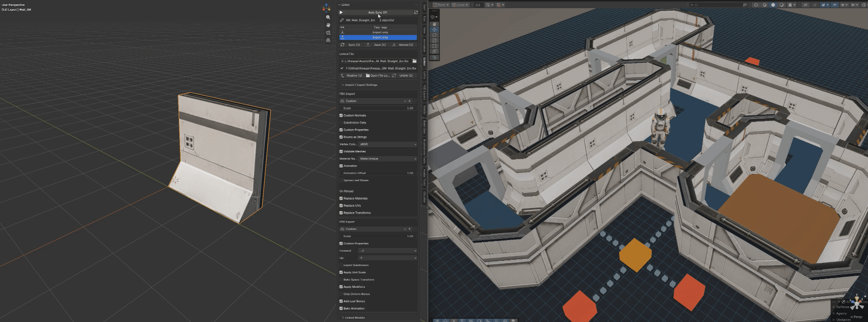Screen dimensions: 868x322
Task: Toggle the Replace UVs checkbox
Action: tap(341, 206)
